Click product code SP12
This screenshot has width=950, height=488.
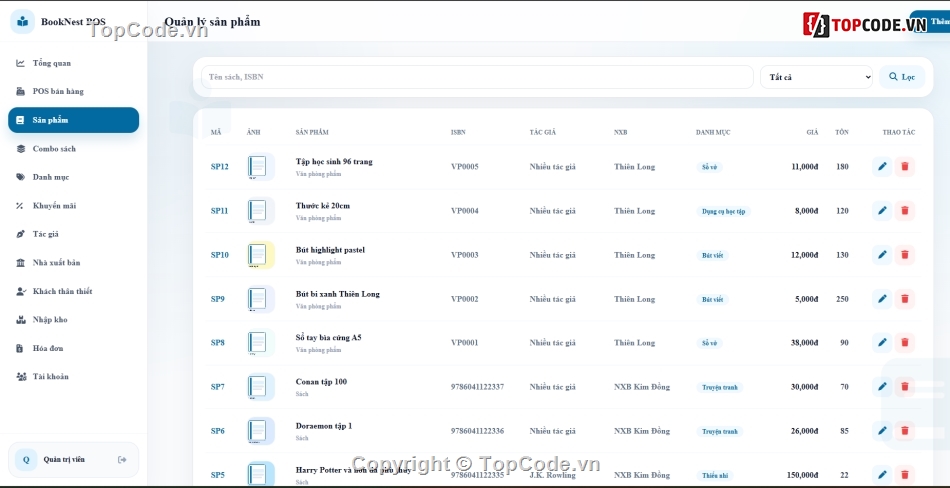(219, 167)
